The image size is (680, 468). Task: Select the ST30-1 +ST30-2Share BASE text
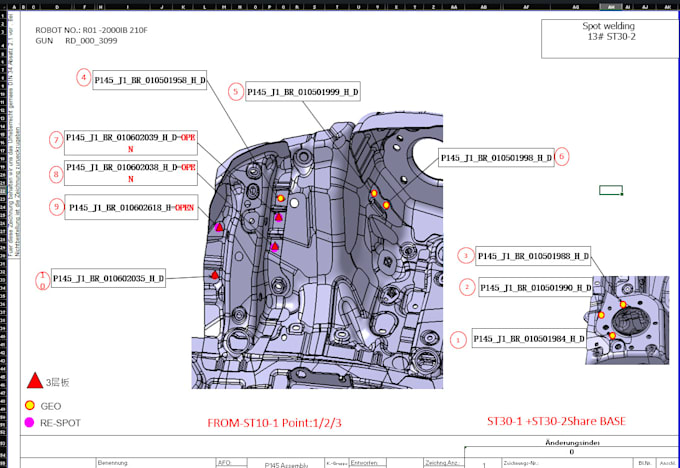tap(556, 421)
